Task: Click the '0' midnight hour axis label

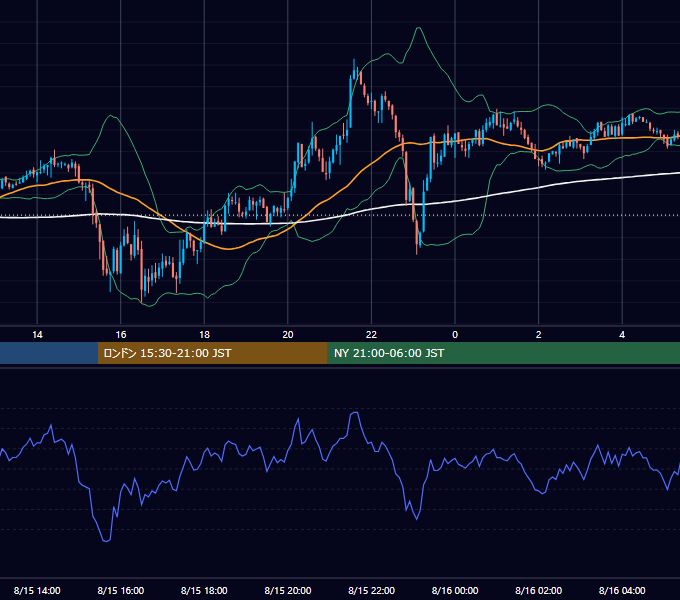Action: 455,335
